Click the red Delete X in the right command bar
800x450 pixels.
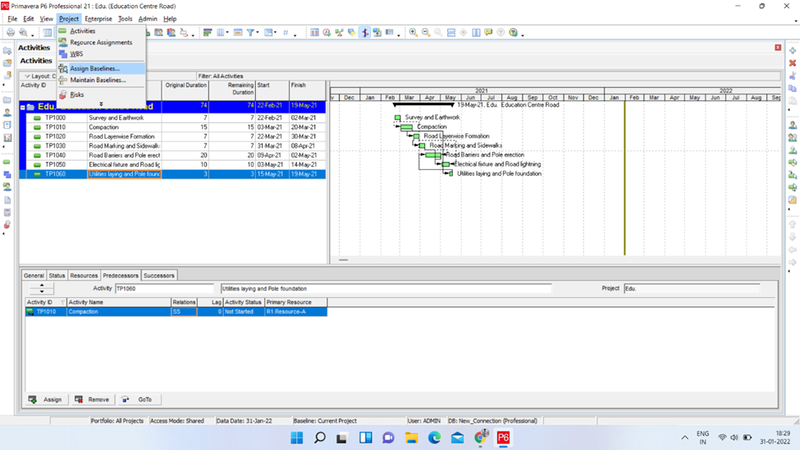coord(792,63)
